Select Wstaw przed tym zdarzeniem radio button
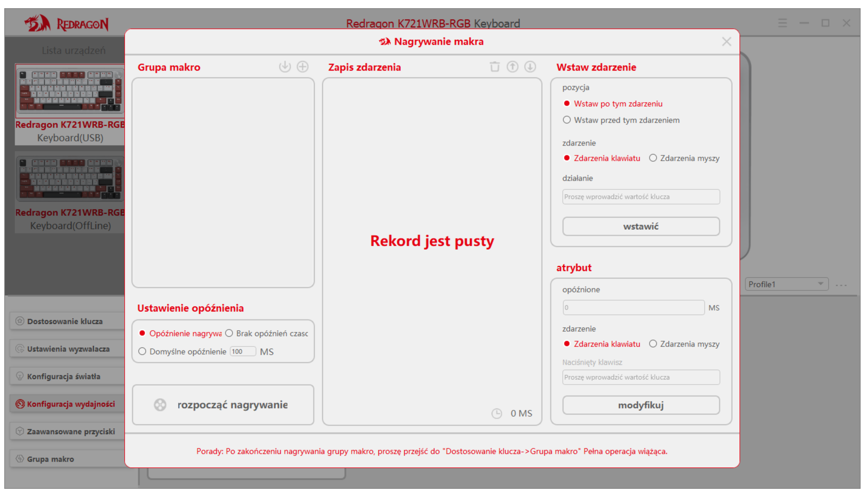 [567, 120]
